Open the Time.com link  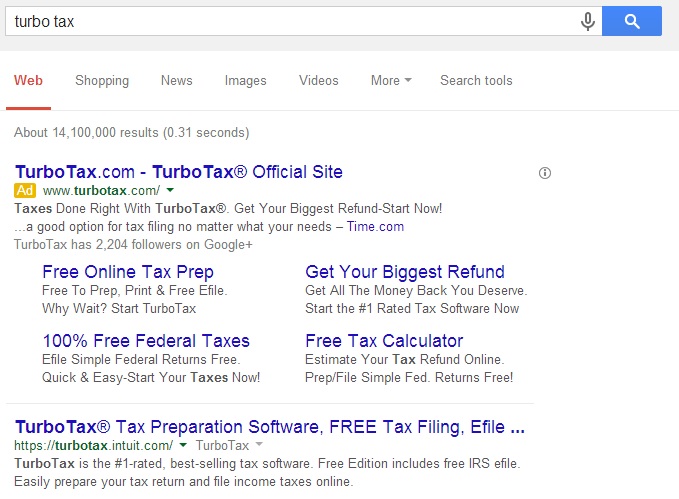[375, 227]
